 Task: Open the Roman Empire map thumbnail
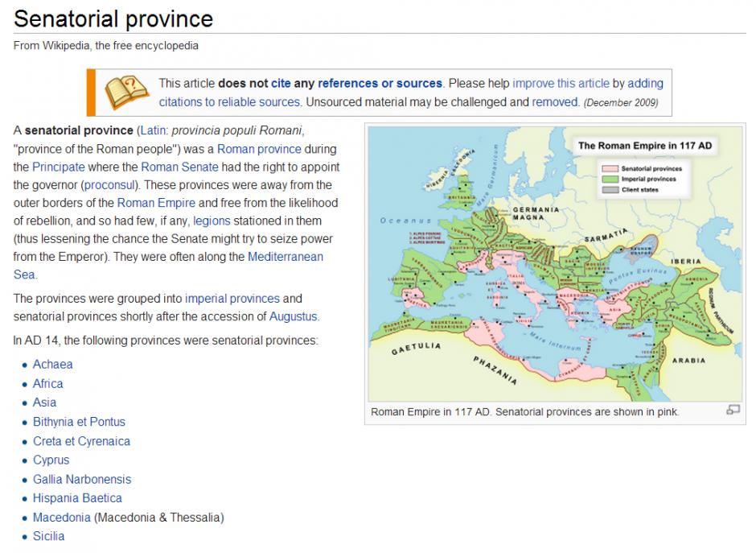pos(554,263)
